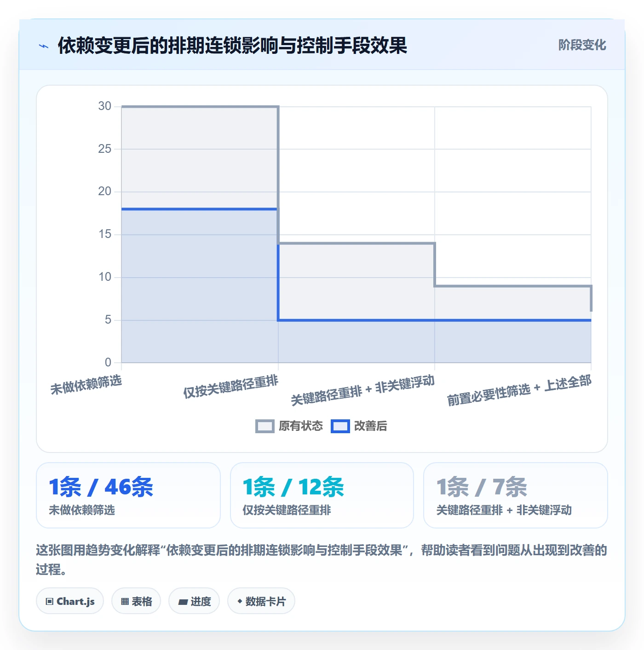644x650 pixels.
Task: Select the 1条 / 7条 data card
Action: [x=516, y=495]
